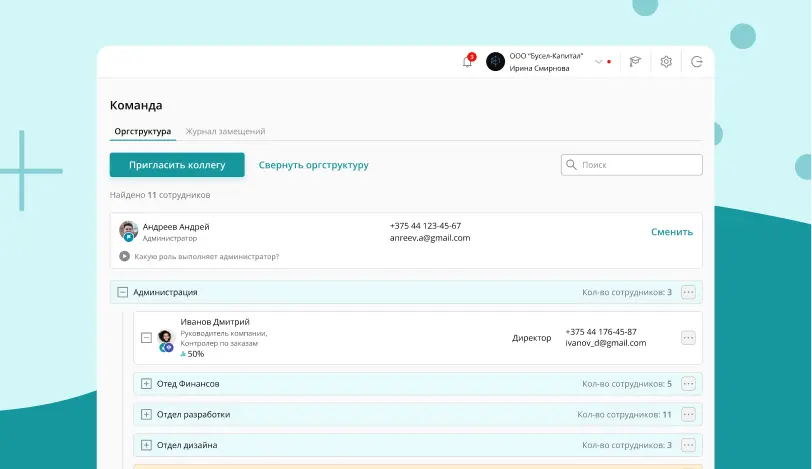Expand the Отед Финансов department
The image size is (812, 469).
click(146, 384)
